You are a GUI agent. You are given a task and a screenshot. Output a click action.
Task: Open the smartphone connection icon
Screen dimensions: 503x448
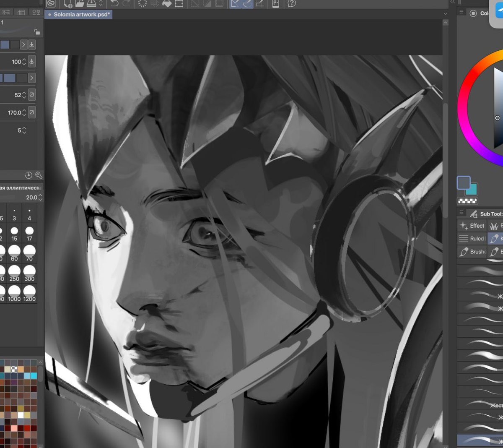click(275, 3)
